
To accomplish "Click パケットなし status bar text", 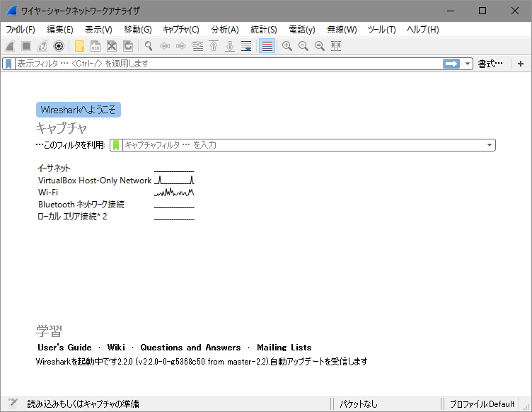I will coord(359,404).
